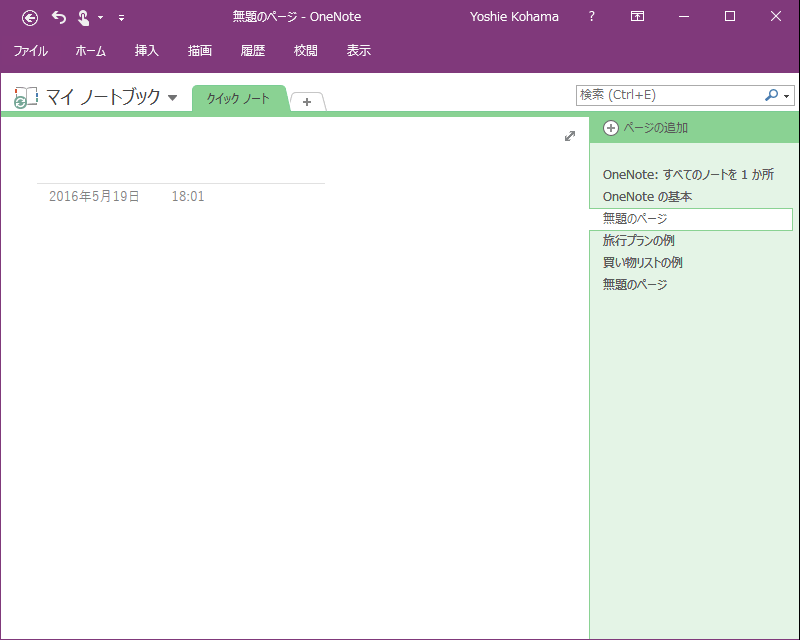Open touch mode dropdown arrow
The height and width of the screenshot is (640, 800).
101,18
